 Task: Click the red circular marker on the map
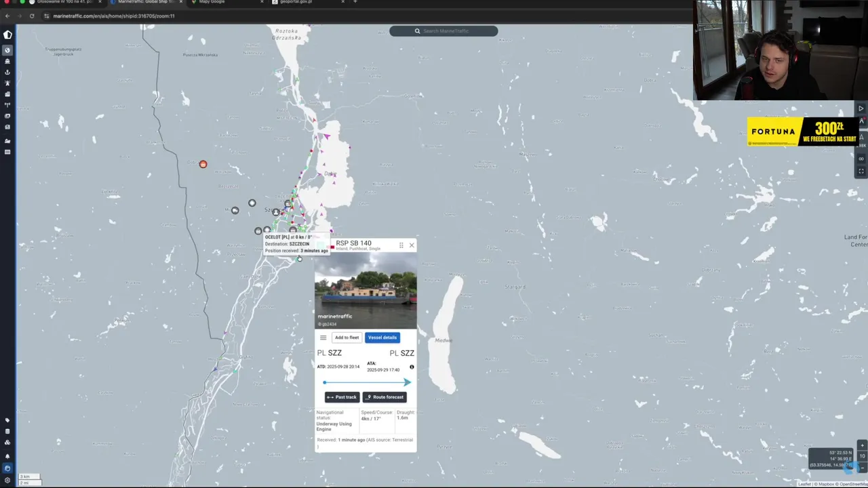pyautogui.click(x=203, y=164)
